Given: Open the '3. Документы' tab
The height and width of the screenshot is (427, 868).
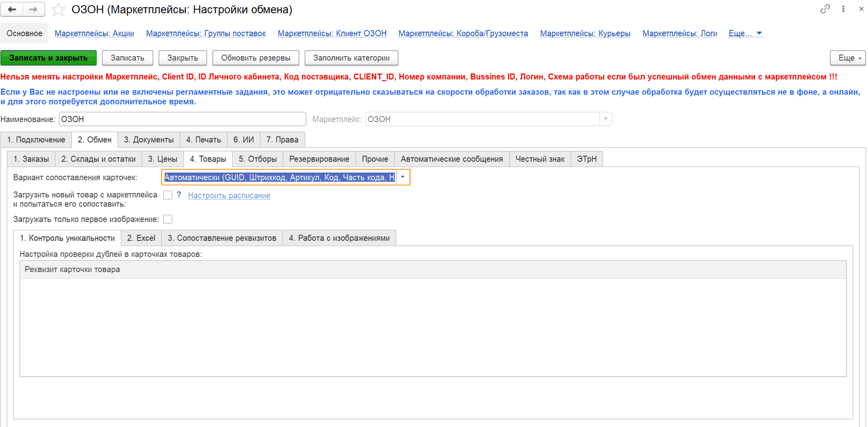Looking at the screenshot, I should (x=149, y=140).
